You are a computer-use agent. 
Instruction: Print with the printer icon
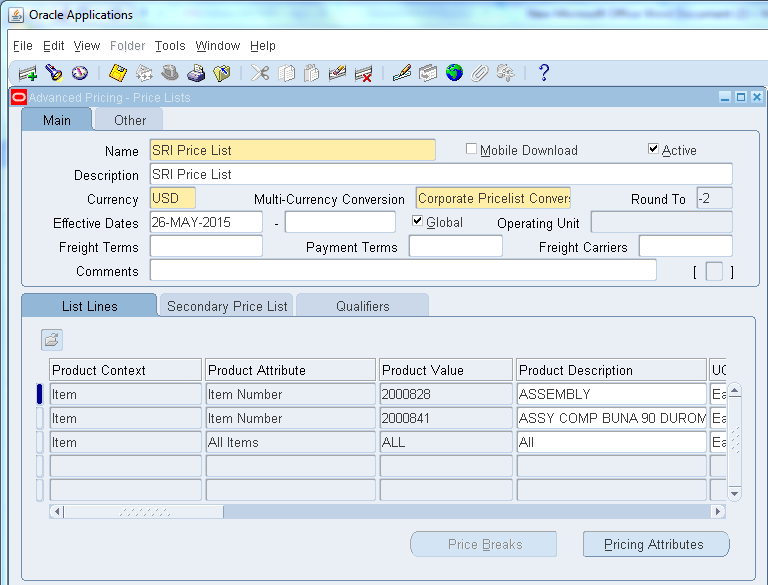tap(196, 73)
